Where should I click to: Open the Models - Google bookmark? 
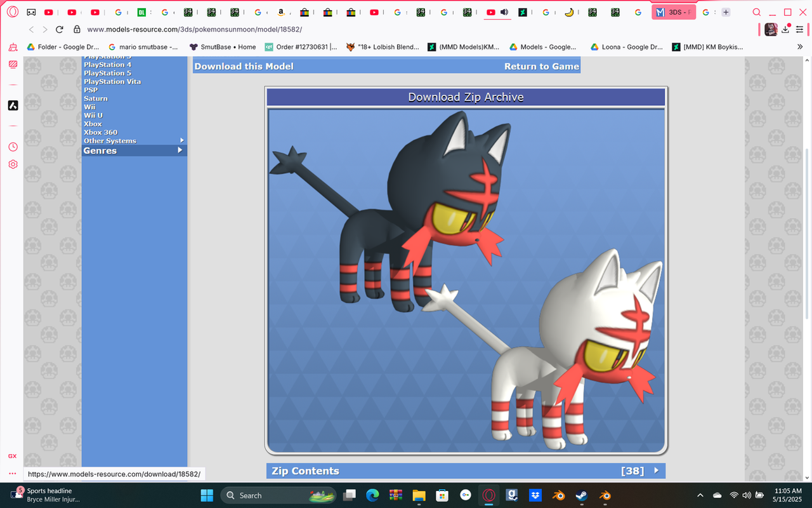click(x=542, y=47)
